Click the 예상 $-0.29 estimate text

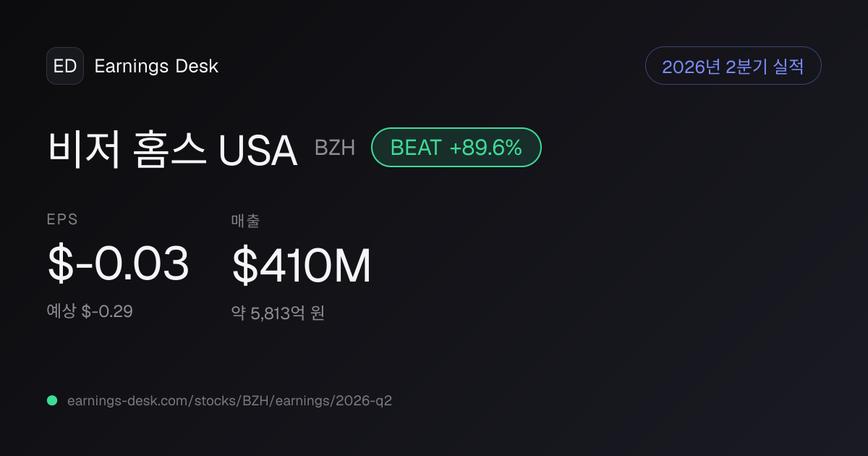pos(90,311)
